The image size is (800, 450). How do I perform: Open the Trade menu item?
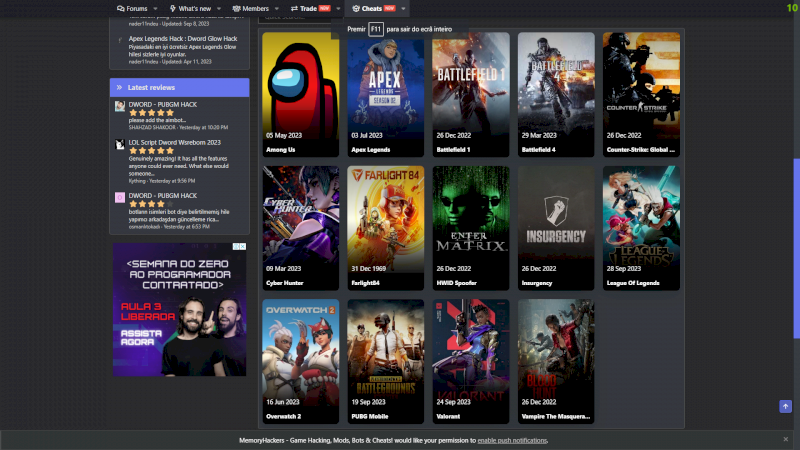tap(309, 8)
